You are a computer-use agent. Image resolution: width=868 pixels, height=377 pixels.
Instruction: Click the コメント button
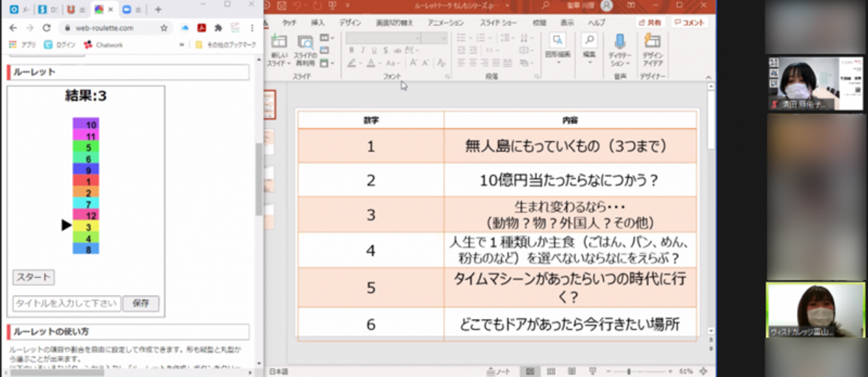pos(689,22)
